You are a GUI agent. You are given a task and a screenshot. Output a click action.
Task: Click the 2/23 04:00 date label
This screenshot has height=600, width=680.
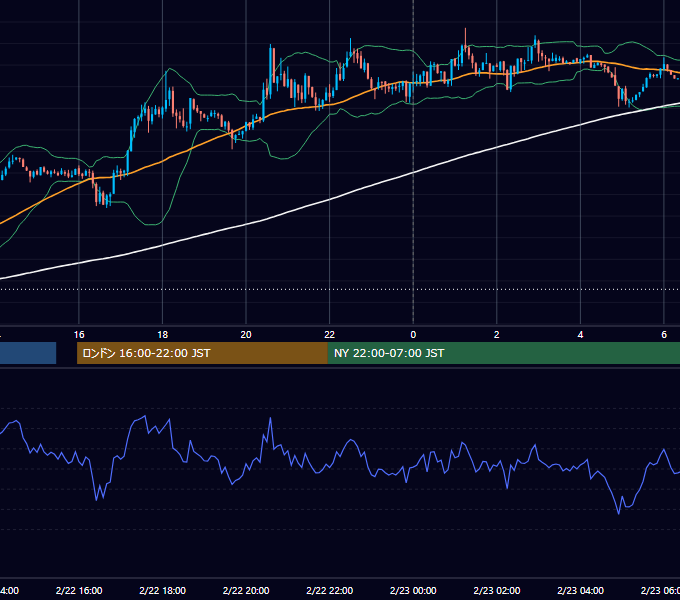coord(580,590)
